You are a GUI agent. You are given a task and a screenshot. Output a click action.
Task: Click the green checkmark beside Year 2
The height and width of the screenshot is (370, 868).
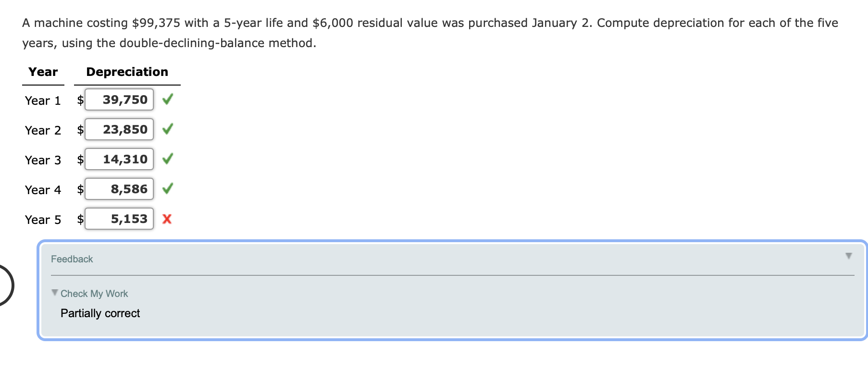tap(168, 129)
